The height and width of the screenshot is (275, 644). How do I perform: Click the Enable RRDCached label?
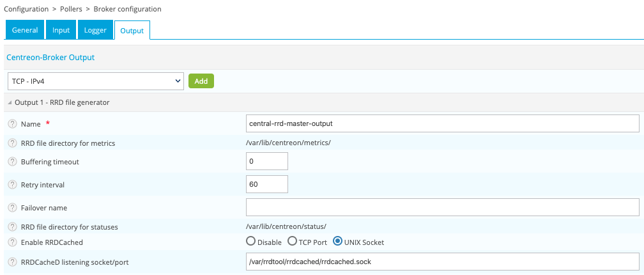[x=52, y=242]
